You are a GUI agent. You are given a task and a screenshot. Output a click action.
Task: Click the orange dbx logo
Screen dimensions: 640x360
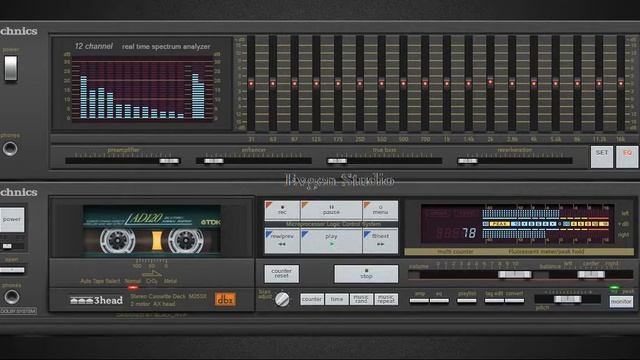click(x=225, y=300)
